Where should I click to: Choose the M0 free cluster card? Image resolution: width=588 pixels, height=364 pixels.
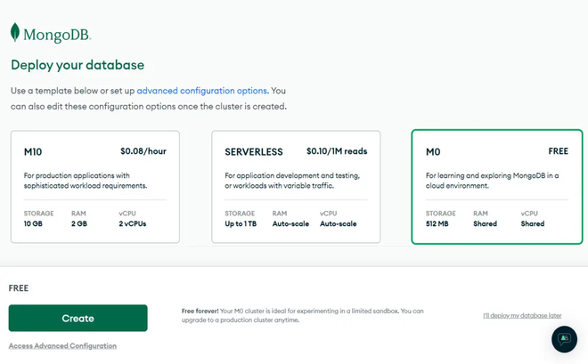[496, 187]
